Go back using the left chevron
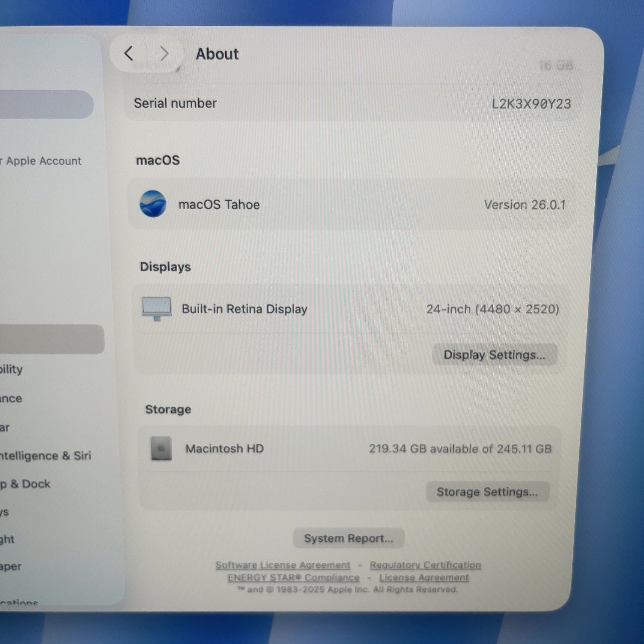Image resolution: width=644 pixels, height=644 pixels. pyautogui.click(x=129, y=54)
